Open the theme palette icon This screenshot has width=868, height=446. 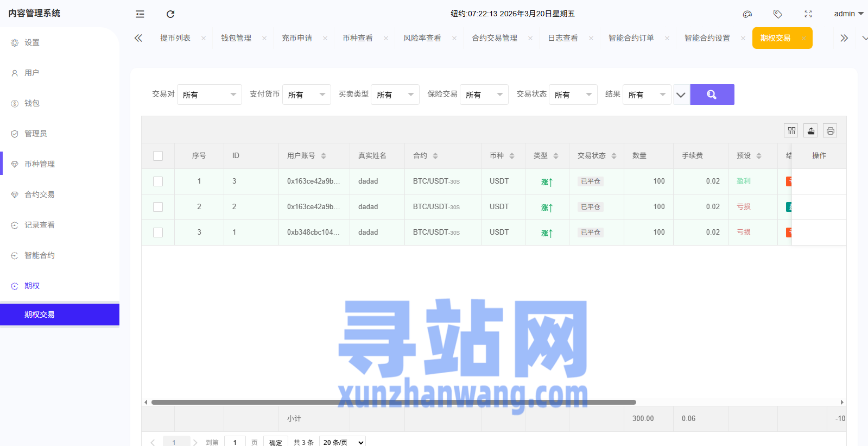747,14
